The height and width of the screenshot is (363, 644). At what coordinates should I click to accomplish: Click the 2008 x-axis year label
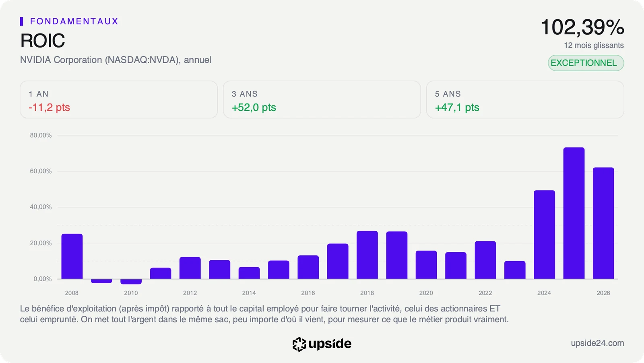72,293
